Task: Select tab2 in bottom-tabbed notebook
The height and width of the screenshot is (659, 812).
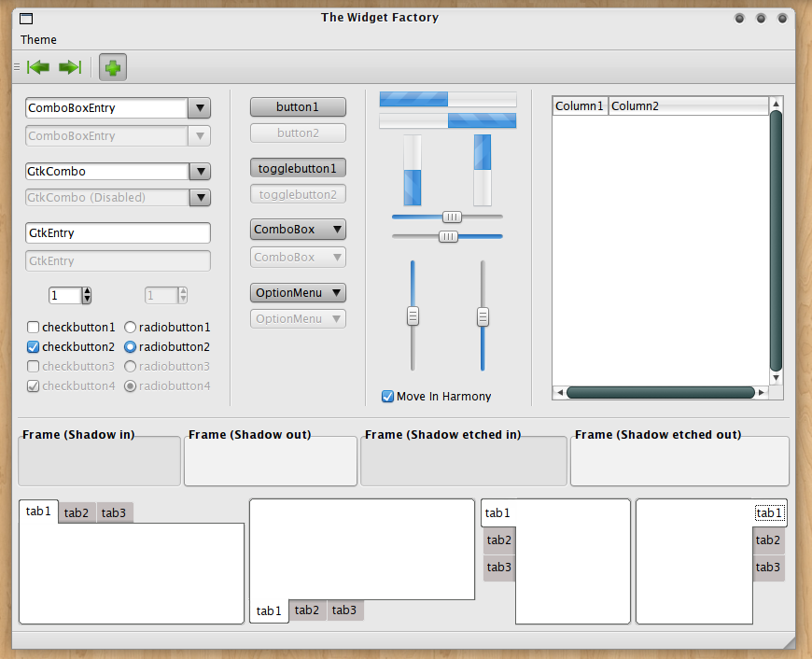Action: coord(307,610)
